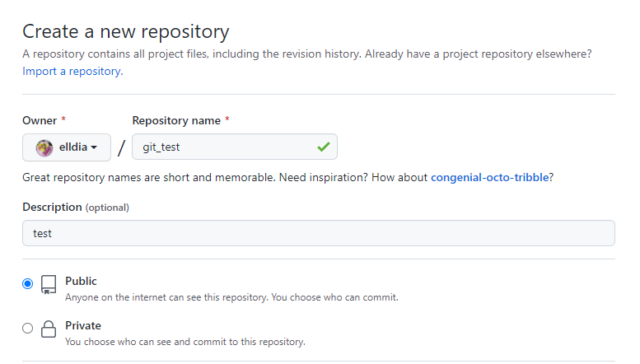The width and height of the screenshot is (640, 364).
Task: Click the Private visibility description text
Action: pos(185,341)
